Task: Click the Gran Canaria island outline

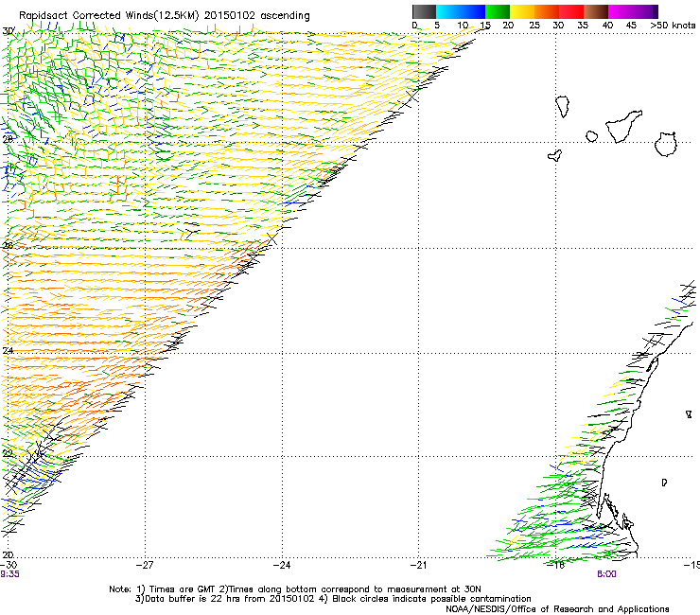Action: click(x=666, y=144)
